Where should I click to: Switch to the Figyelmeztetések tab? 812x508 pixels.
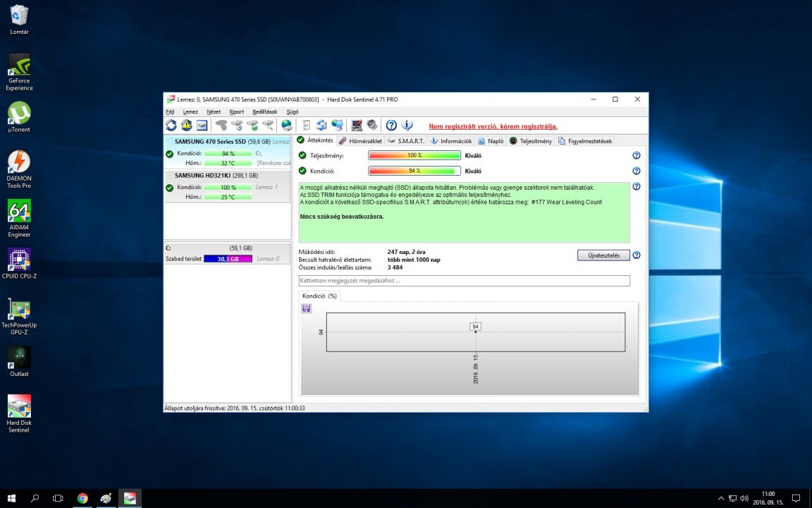(x=585, y=141)
